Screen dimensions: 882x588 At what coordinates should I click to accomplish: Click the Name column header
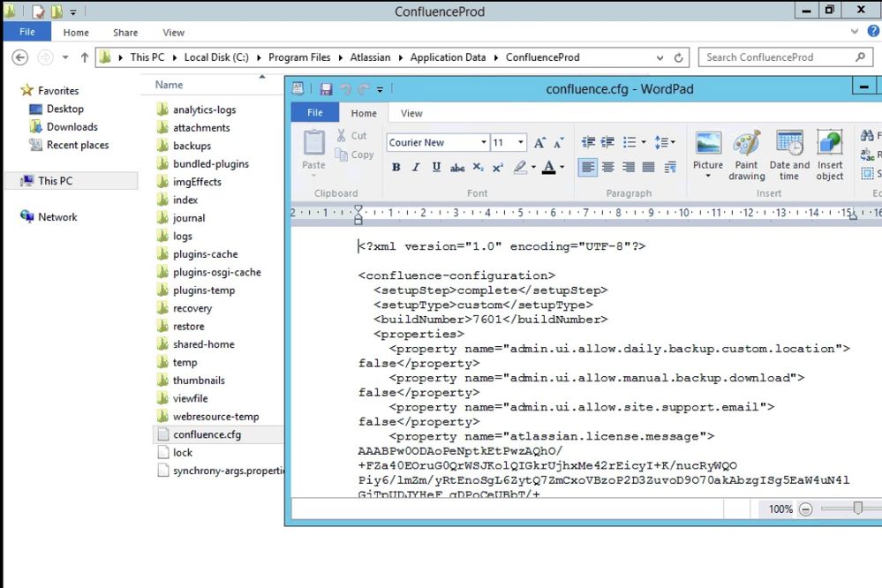pyautogui.click(x=169, y=85)
